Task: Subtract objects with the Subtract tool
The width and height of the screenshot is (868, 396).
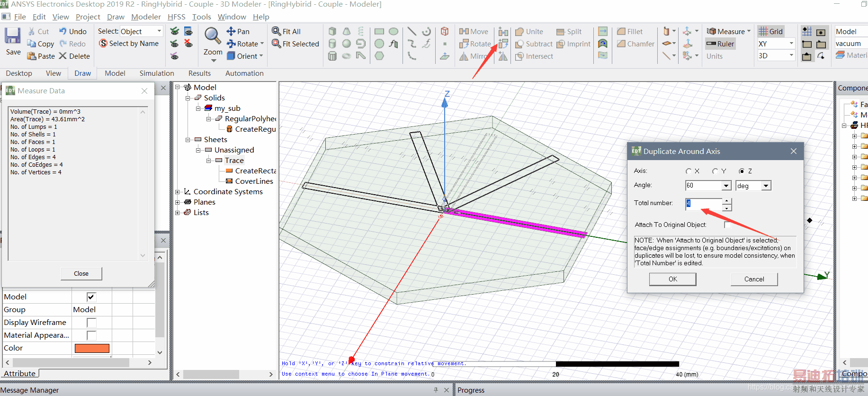Action: [534, 44]
